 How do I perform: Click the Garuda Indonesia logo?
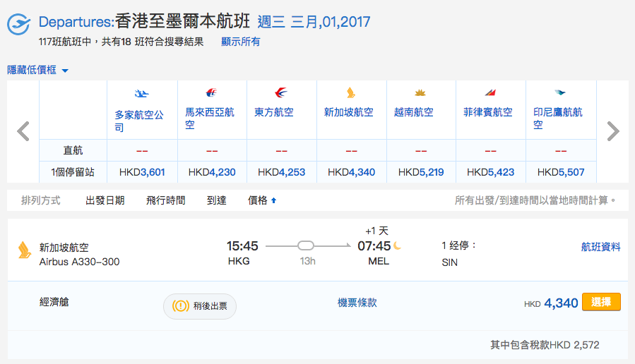(560, 92)
